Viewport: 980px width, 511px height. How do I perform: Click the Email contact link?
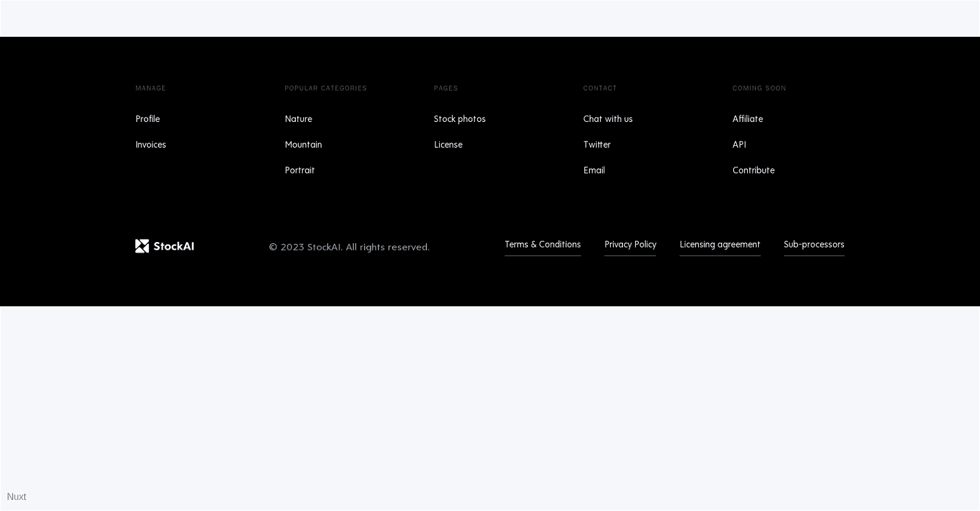[x=594, y=170]
